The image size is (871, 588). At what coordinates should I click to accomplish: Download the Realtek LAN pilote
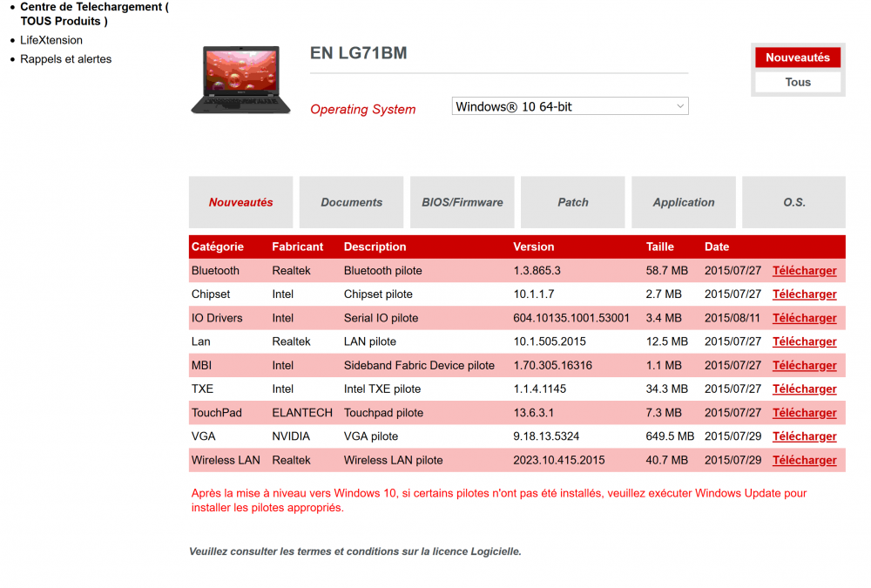[x=804, y=341]
